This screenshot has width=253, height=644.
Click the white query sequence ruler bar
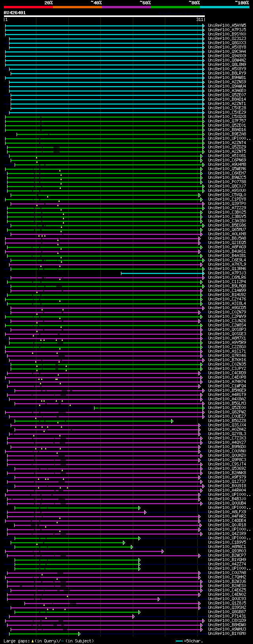104,16
